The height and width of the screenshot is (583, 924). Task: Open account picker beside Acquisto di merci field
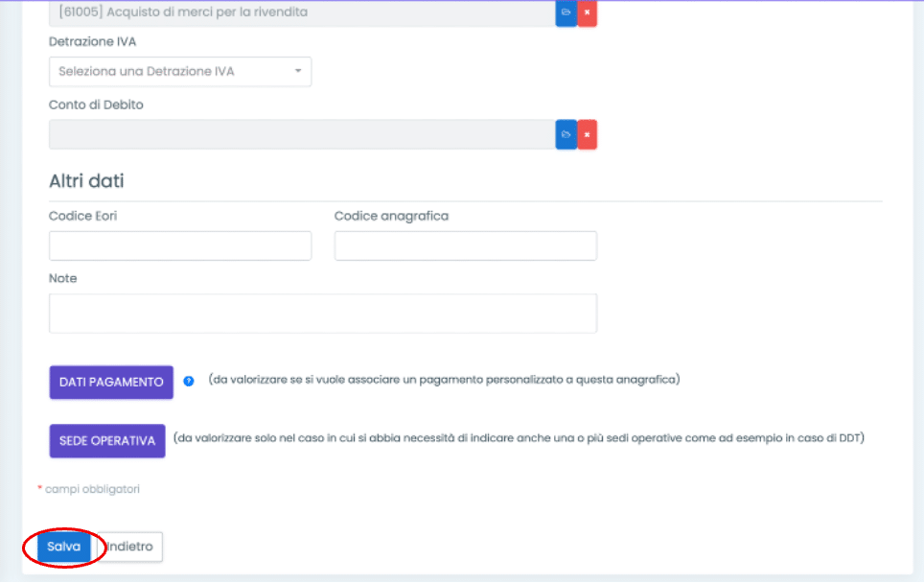(x=566, y=12)
